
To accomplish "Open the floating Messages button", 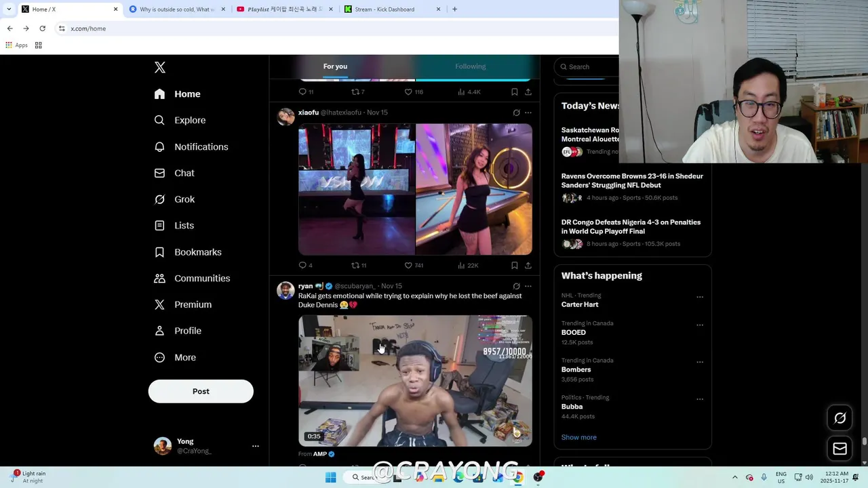I will (840, 449).
